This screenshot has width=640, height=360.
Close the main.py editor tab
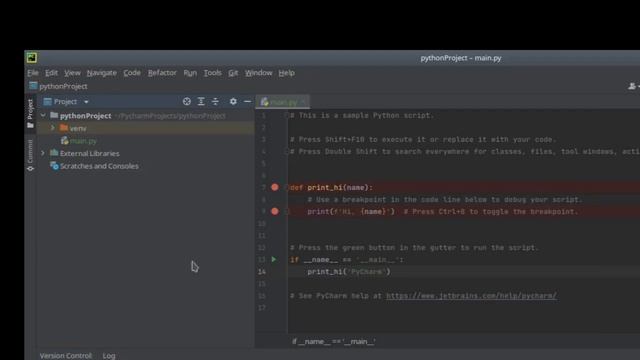point(304,102)
